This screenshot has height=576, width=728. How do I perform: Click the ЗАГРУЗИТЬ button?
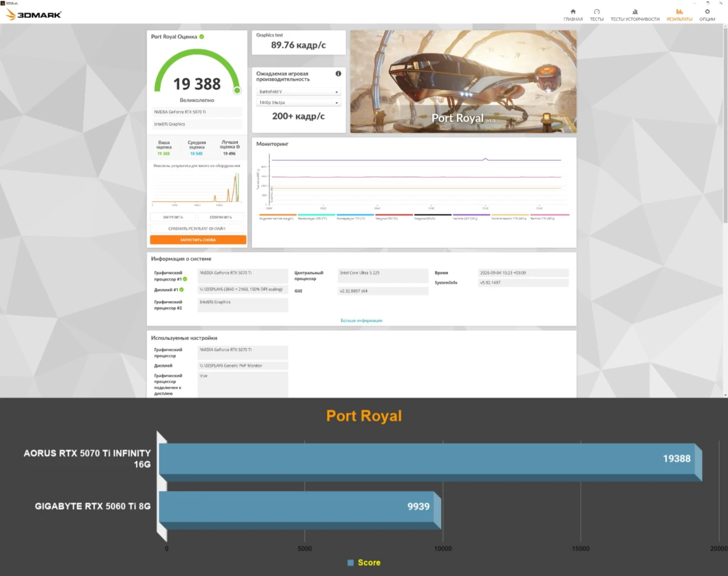pos(173,217)
